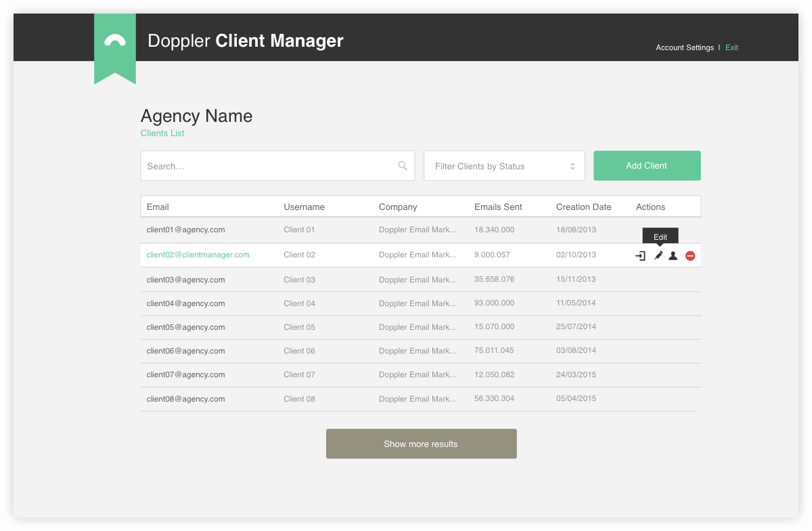
Task: Click username Client 02
Action: 300,255
